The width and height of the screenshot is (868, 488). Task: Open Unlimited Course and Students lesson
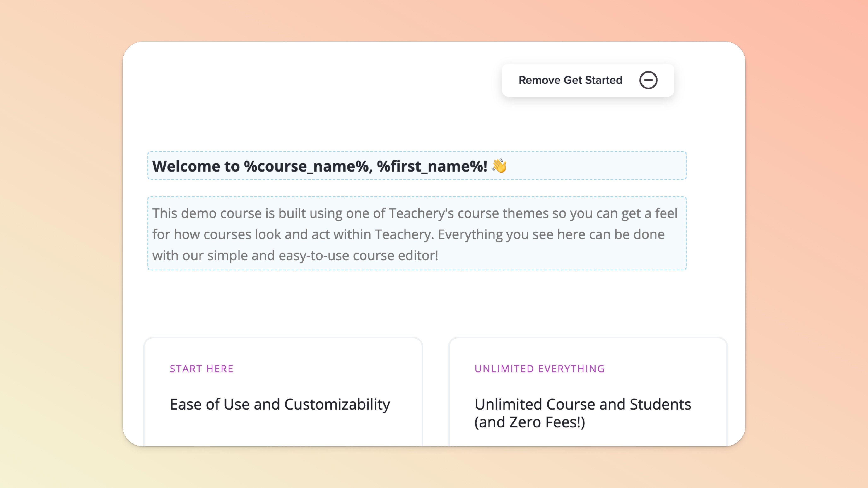point(583,404)
